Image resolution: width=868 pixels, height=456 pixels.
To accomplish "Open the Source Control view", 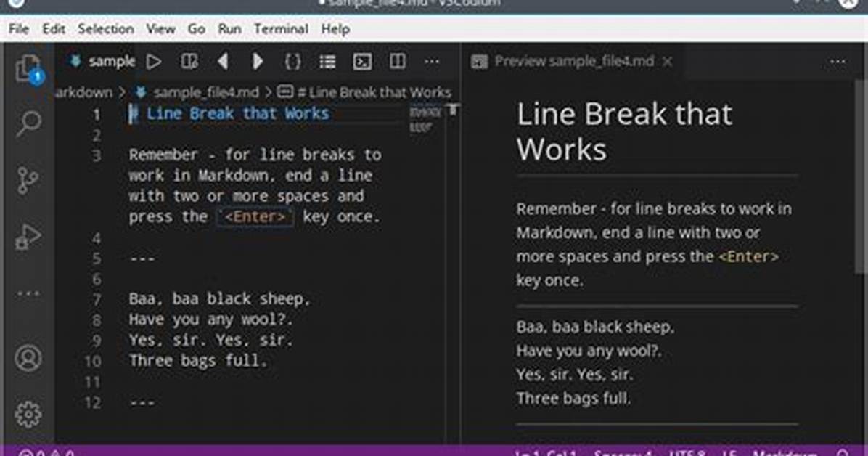I will pos(28,180).
